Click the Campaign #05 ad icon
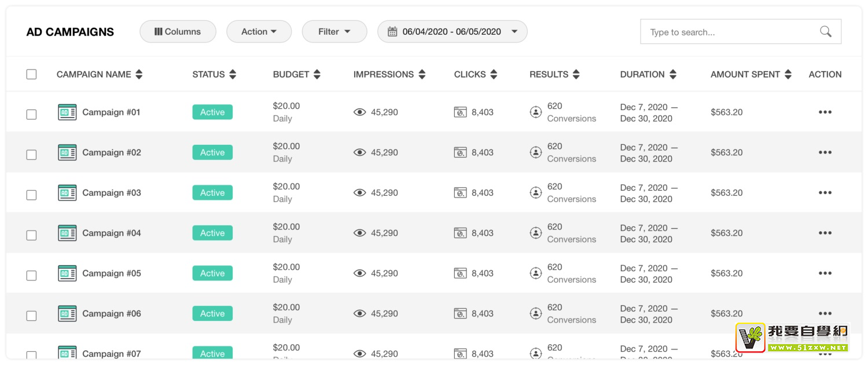This screenshot has height=365, width=868. click(x=67, y=273)
